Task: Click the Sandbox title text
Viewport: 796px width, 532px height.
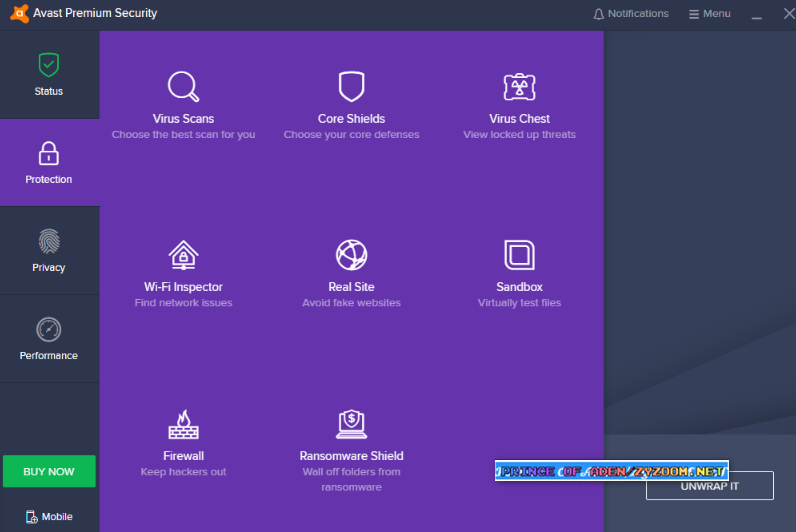Action: 519,287
